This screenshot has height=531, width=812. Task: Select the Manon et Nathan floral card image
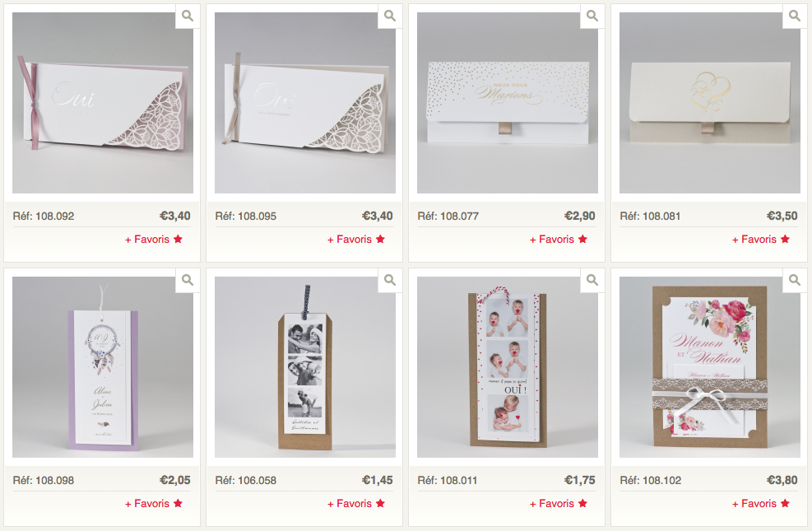point(709,367)
